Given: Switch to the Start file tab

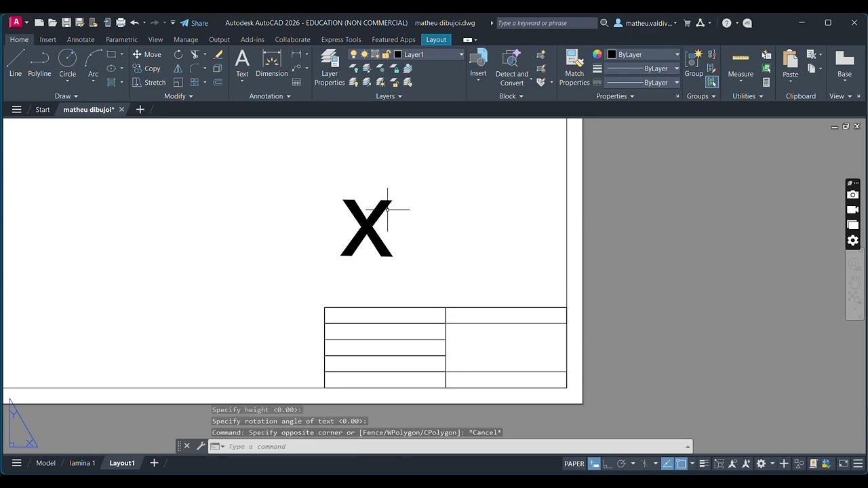Looking at the screenshot, I should coord(43,109).
